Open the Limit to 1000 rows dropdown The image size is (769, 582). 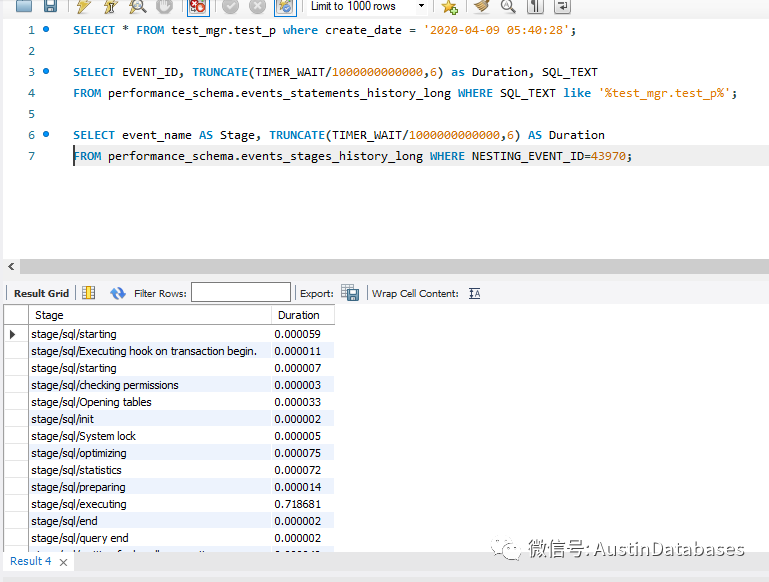point(421,6)
